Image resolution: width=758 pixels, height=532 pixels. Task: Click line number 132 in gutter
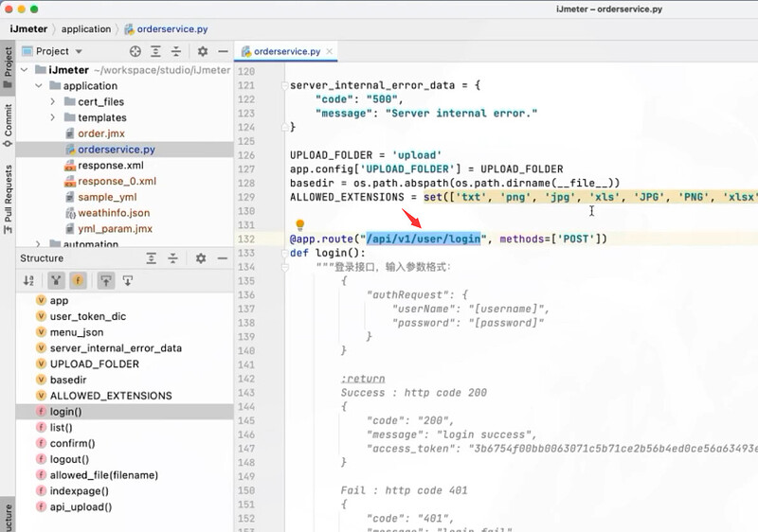246,239
